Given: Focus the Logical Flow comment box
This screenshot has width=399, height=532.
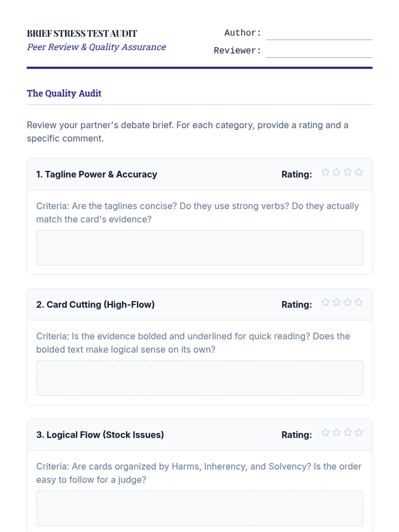Looking at the screenshot, I should [199, 508].
